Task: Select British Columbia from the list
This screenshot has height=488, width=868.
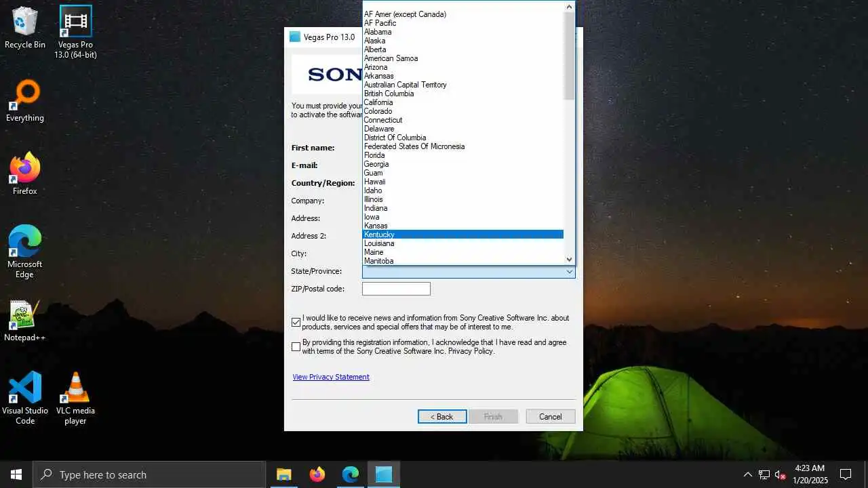Action: [463, 94]
